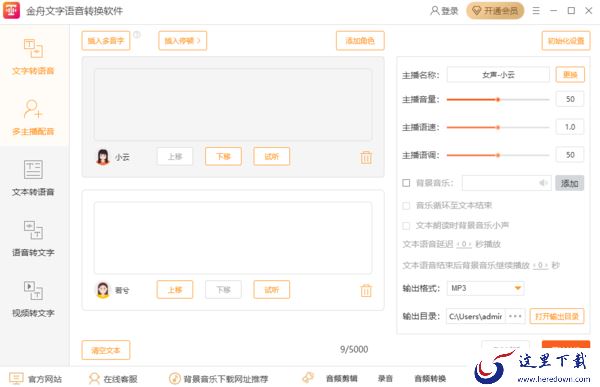This screenshot has width=600, height=387.
Task: Click the 初始化设置 button
Action: (x=566, y=41)
